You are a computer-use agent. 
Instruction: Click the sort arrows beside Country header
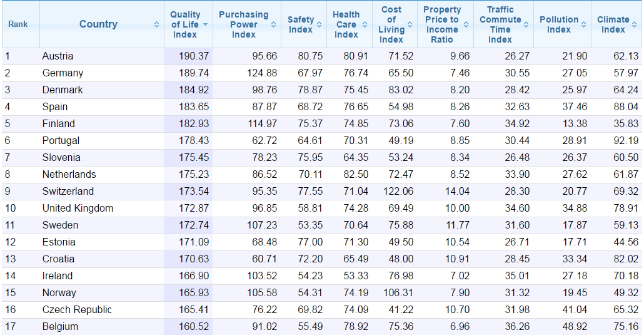(156, 24)
